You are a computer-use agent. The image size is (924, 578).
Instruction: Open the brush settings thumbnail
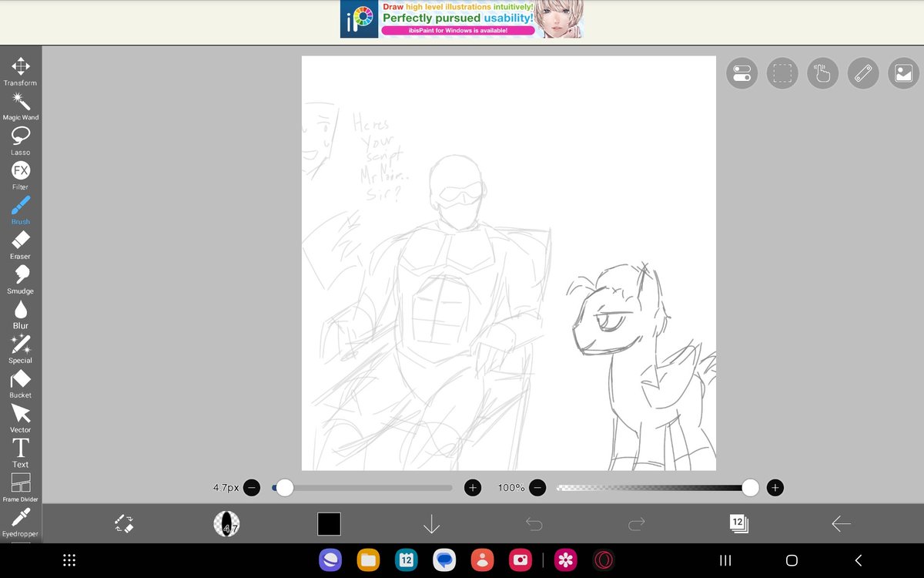point(226,524)
